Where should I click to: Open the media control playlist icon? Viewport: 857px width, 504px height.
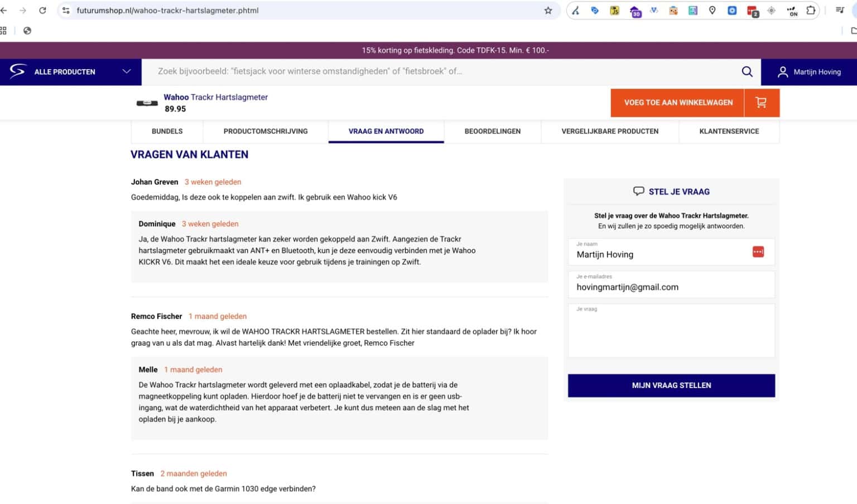point(839,11)
